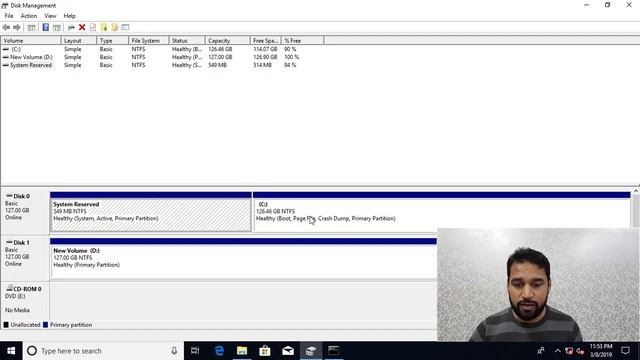This screenshot has height=360, width=640.
Task: Click the Free Spa... column header
Action: click(265, 40)
